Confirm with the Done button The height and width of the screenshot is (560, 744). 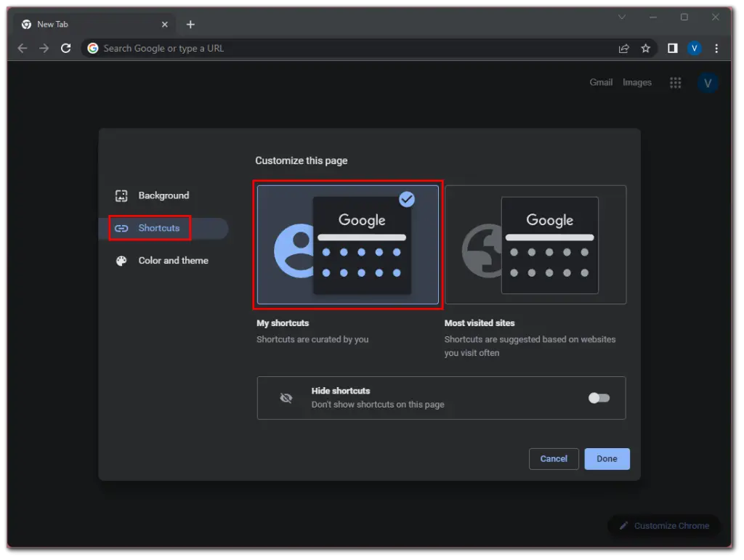click(x=607, y=459)
